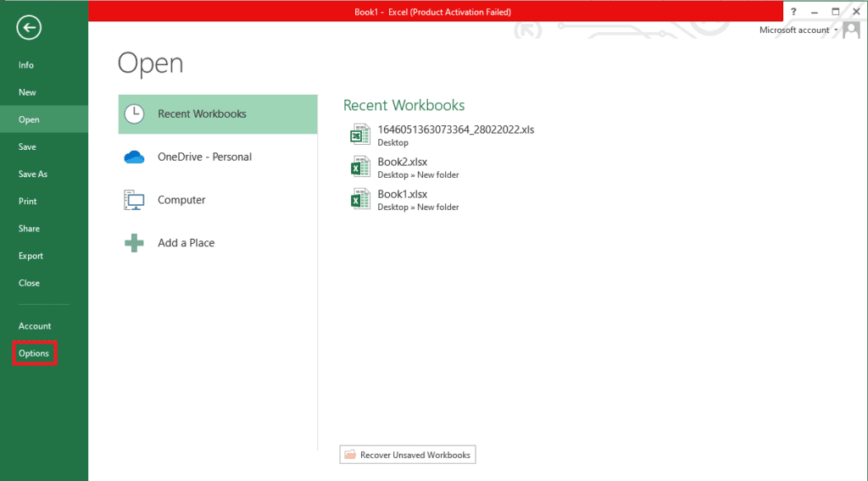
Task: Open the Save As page
Action: click(x=33, y=174)
